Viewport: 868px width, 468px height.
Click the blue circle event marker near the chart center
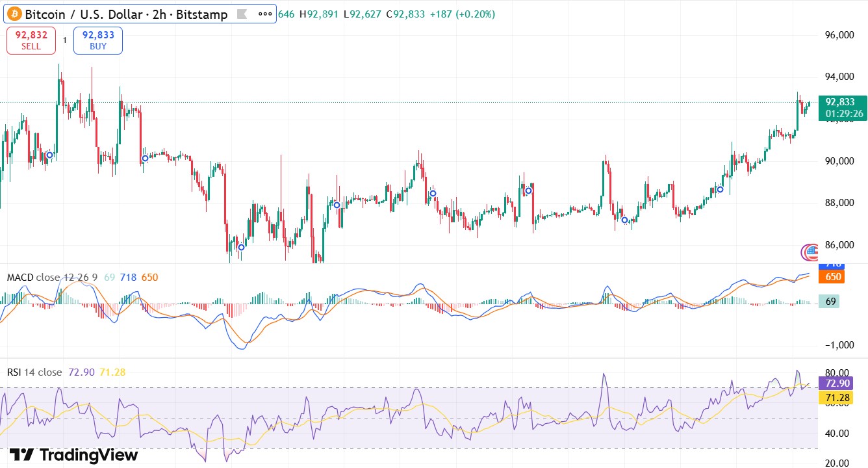point(431,193)
